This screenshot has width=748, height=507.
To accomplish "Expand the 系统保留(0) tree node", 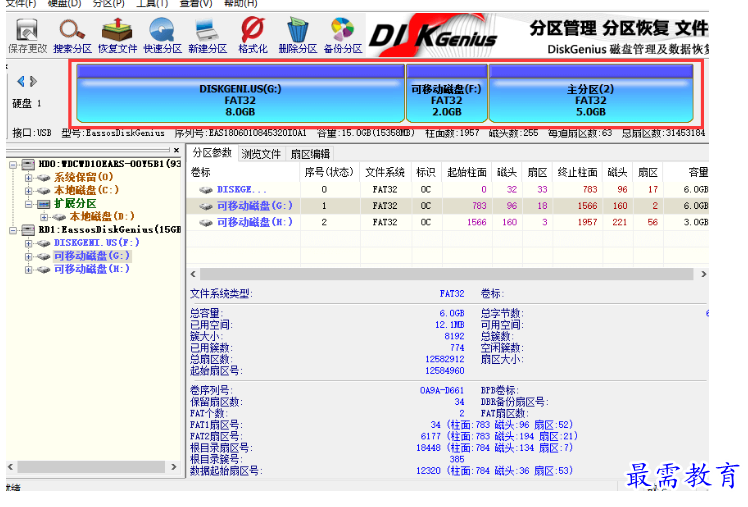I will click(29, 177).
